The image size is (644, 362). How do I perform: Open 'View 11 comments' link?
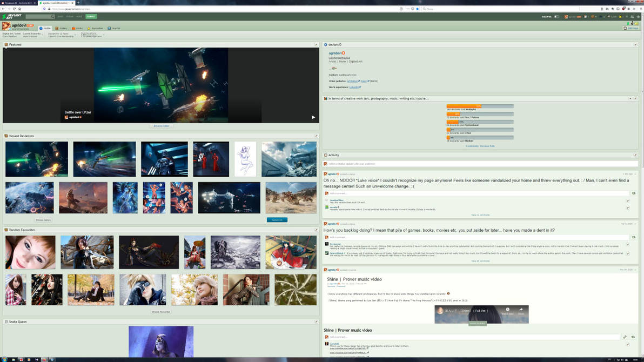click(x=480, y=215)
